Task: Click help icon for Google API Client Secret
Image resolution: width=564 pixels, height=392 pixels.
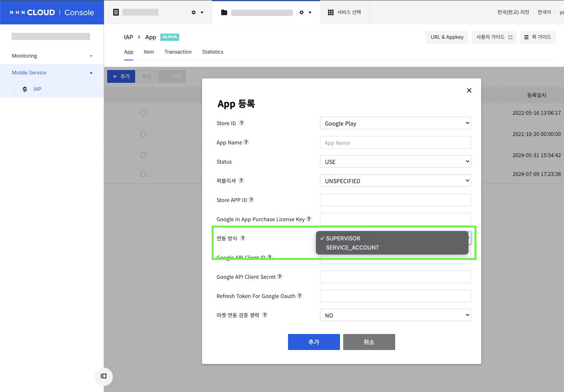Action: tap(280, 277)
